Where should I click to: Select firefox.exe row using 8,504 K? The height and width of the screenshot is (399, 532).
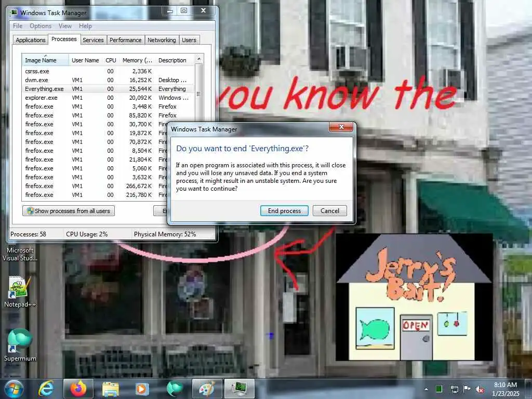(95, 151)
